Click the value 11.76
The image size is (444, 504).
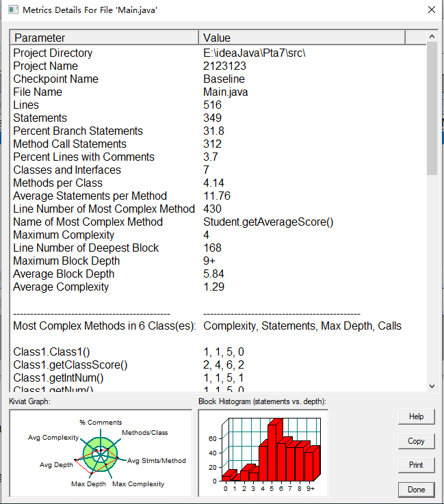click(x=217, y=196)
